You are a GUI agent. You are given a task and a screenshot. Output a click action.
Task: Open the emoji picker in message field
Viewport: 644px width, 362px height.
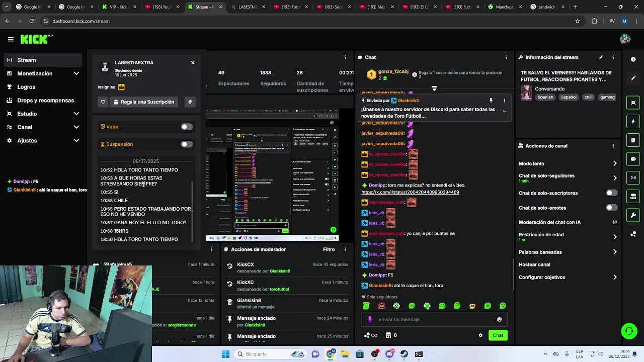pyautogui.click(x=499, y=319)
